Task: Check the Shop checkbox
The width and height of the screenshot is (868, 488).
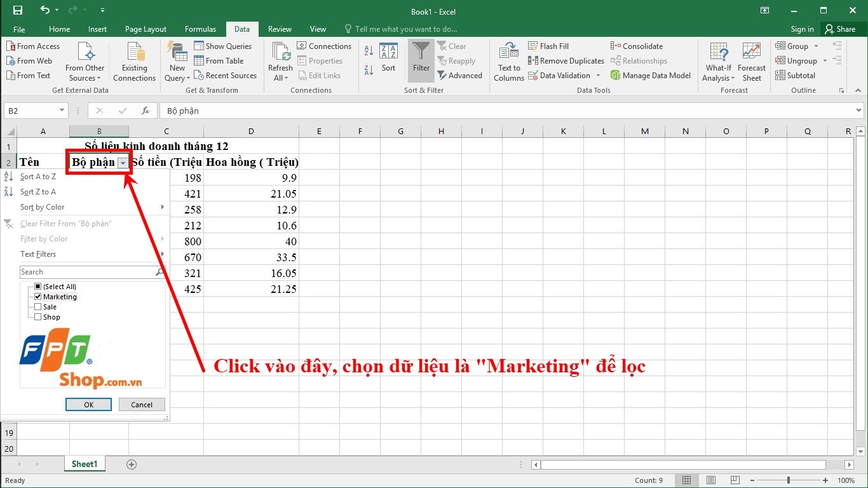Action: pos(38,317)
